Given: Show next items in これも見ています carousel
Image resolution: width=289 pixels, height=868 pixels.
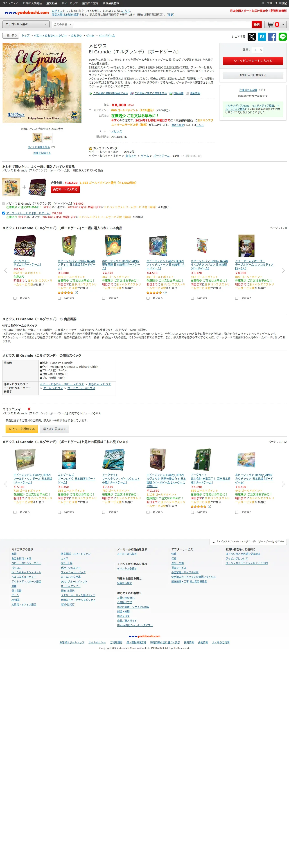Looking at the screenshot, I should tap(283, 484).
